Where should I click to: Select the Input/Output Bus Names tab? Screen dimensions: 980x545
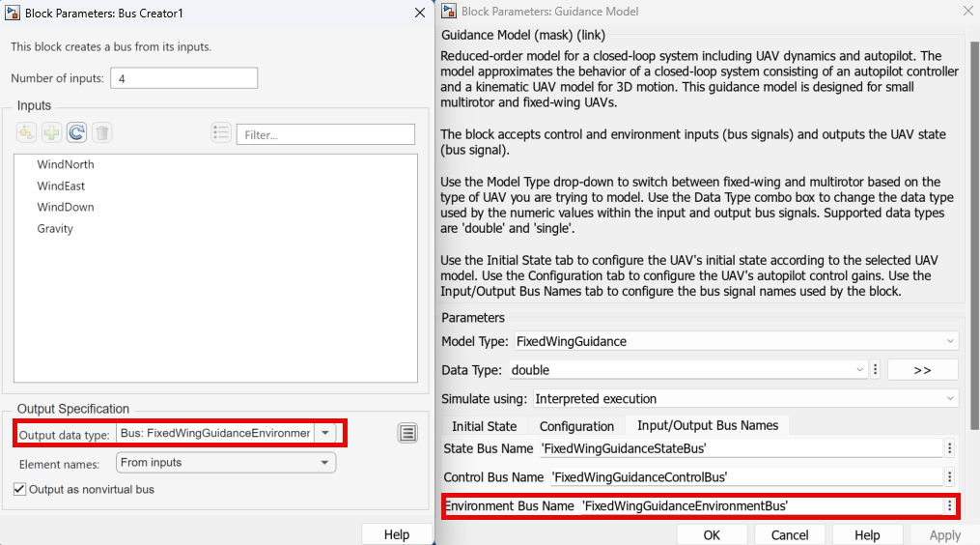708,425
